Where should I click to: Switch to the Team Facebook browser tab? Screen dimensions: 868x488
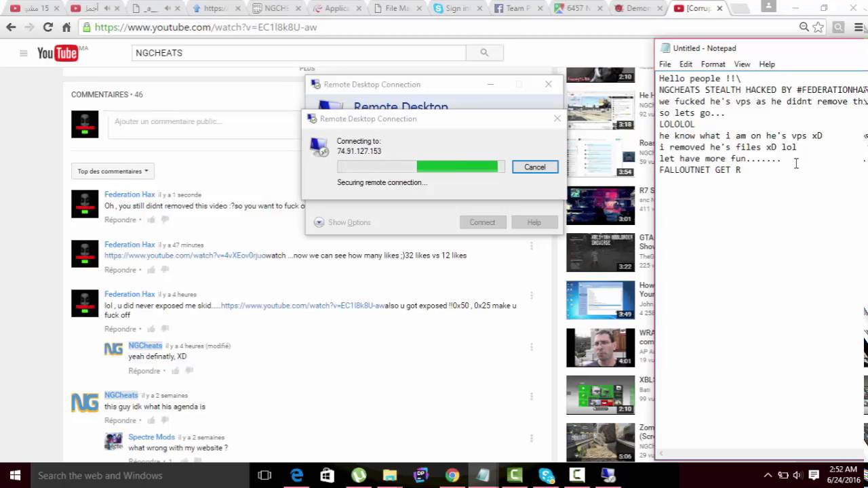click(x=518, y=8)
